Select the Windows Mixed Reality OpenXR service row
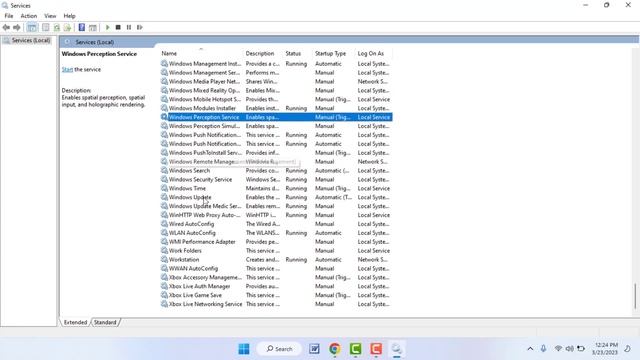The image size is (640, 360). click(276, 91)
